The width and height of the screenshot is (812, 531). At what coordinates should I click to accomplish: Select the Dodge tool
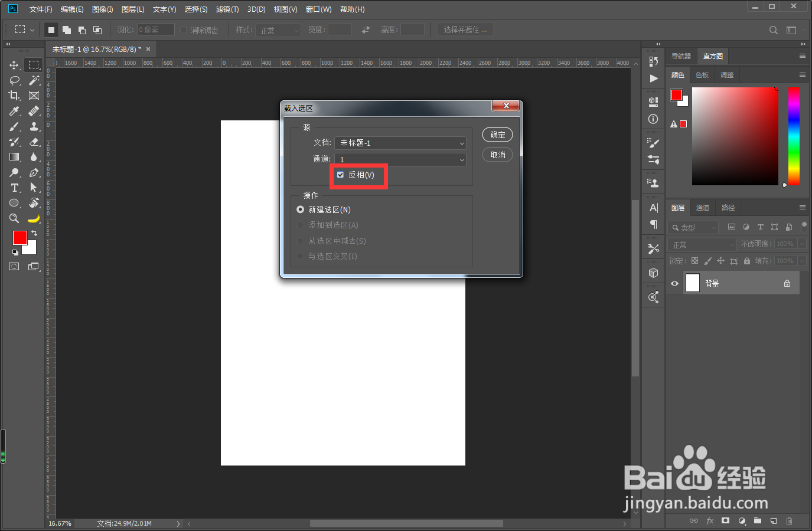14,172
